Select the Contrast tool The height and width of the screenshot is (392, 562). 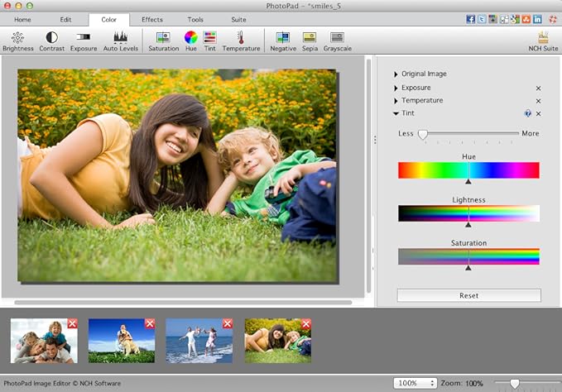click(51, 38)
